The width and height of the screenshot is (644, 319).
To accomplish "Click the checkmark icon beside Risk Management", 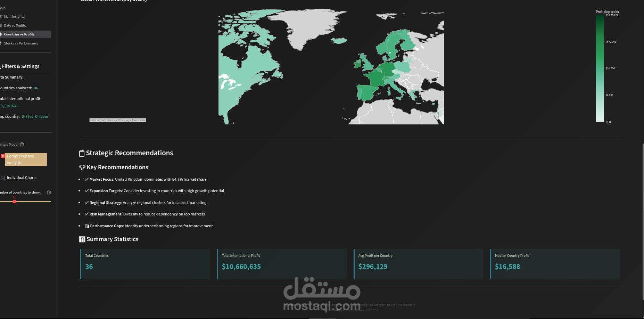I will (87, 214).
